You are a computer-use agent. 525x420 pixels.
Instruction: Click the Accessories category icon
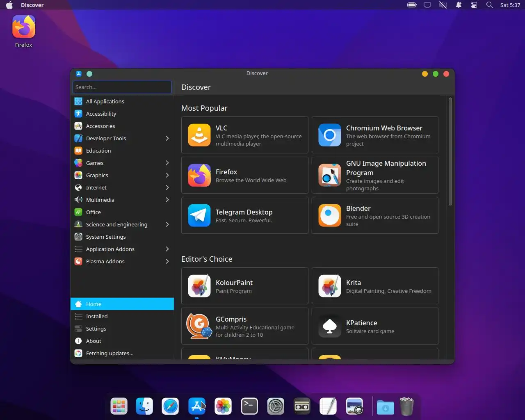tap(78, 126)
